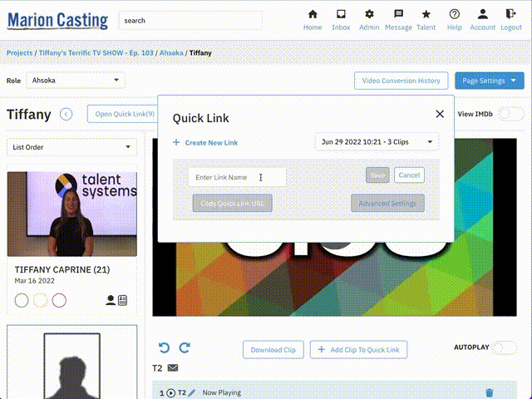Click the top search field
532x399 pixels.
point(190,20)
